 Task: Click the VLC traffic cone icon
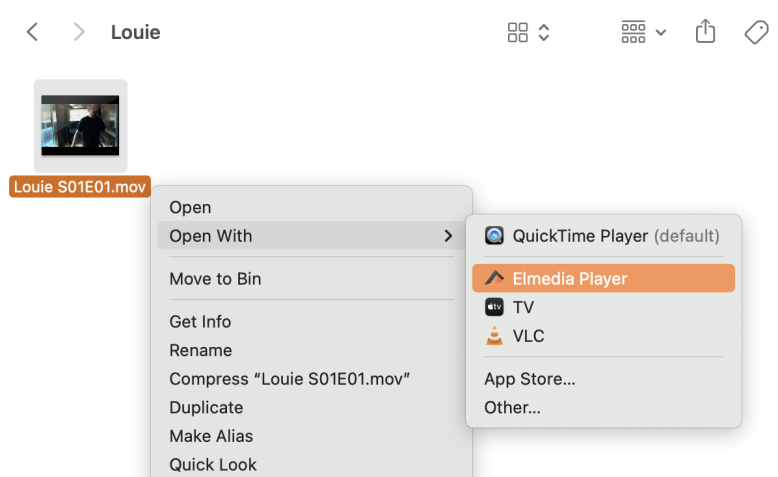pyautogui.click(x=494, y=336)
